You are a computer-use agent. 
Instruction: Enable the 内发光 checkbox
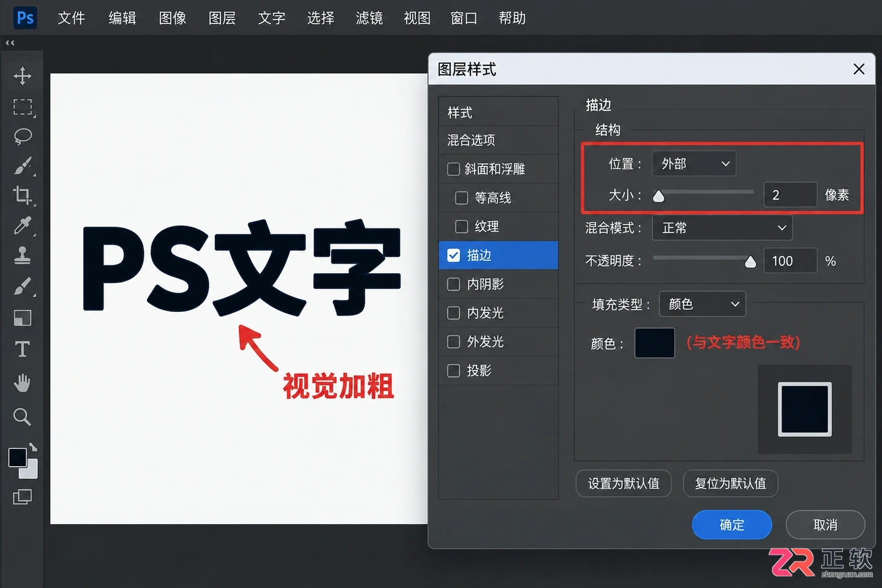pyautogui.click(x=454, y=313)
